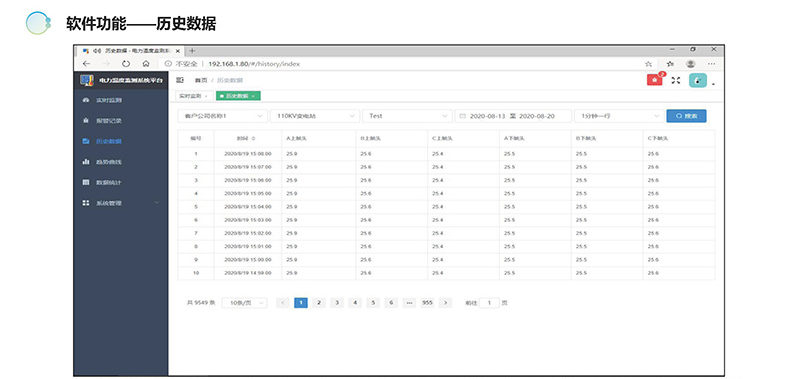Go to page 3 of the results
799x379 pixels.
[x=337, y=303]
